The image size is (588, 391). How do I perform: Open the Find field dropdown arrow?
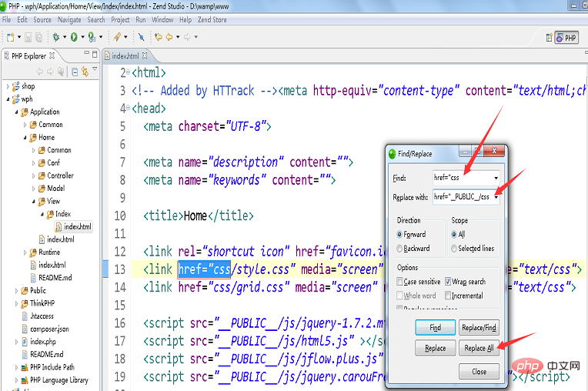496,178
